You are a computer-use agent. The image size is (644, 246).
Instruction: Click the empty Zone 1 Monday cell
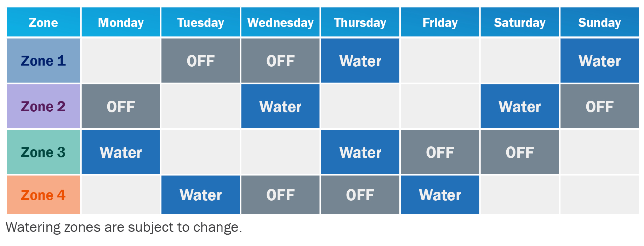pos(121,61)
